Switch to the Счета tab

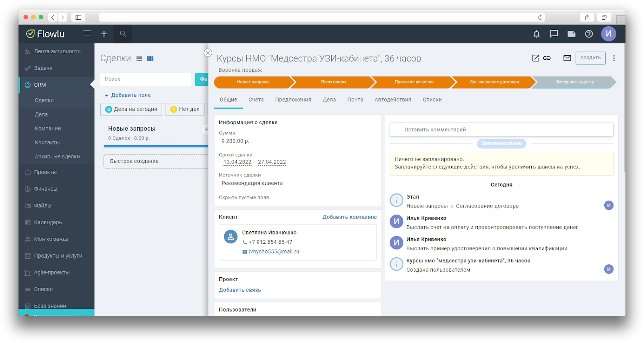click(256, 100)
